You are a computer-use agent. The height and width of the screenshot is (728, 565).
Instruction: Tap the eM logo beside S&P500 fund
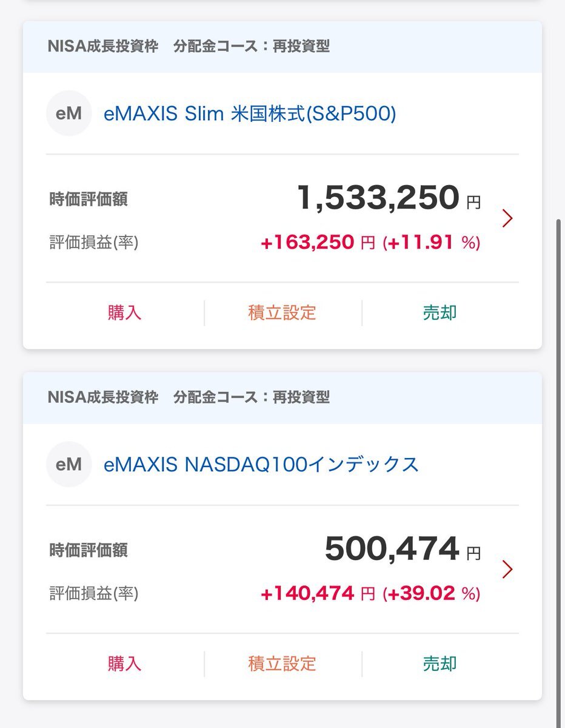(69, 113)
